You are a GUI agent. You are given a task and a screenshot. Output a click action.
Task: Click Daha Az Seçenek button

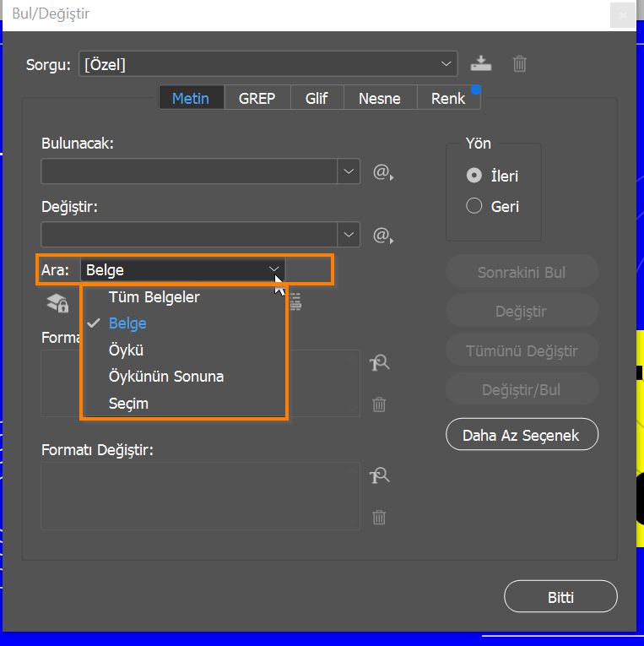point(522,435)
